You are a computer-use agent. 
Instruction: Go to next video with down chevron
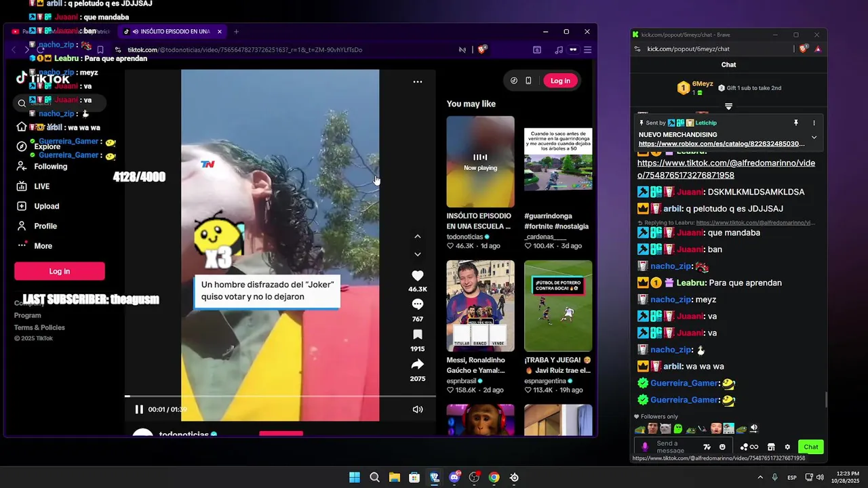point(418,254)
